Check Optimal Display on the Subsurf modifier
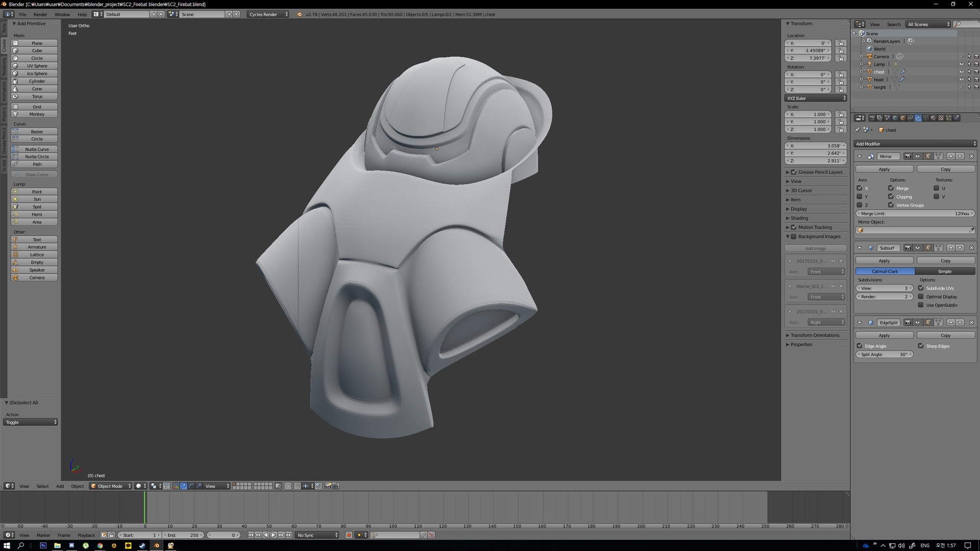Image resolution: width=980 pixels, height=551 pixels. [x=921, y=296]
